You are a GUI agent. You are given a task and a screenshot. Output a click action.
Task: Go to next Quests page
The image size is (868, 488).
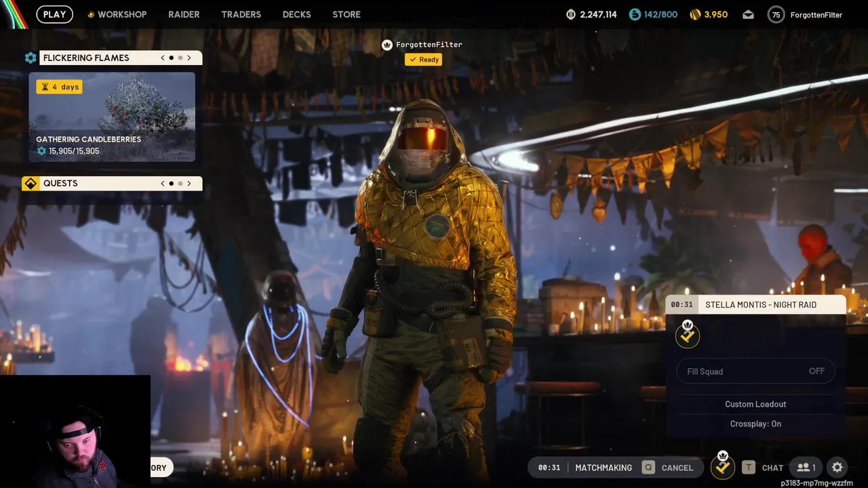tap(189, 184)
